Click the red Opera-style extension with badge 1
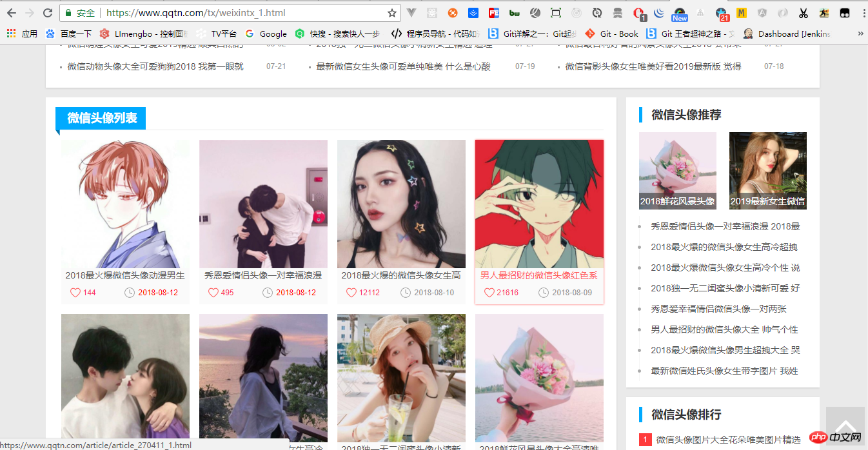Screen dimensions: 868x450 tap(638, 14)
